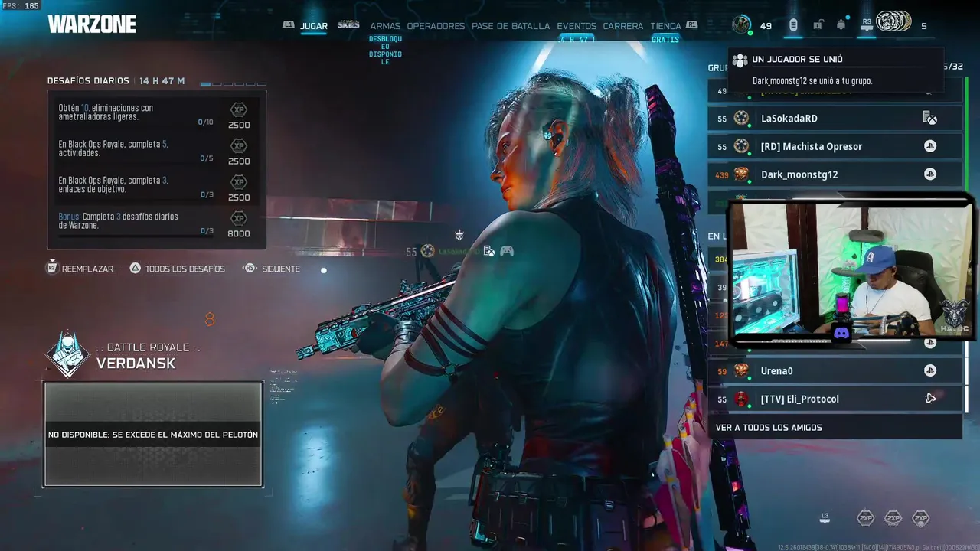
Task: Switch to the ARMAS tab
Action: tap(385, 26)
